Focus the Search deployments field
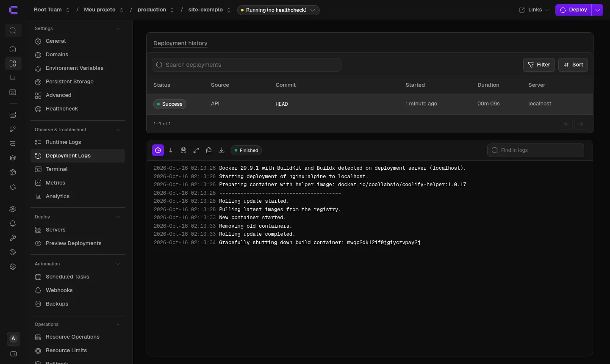 [x=247, y=65]
